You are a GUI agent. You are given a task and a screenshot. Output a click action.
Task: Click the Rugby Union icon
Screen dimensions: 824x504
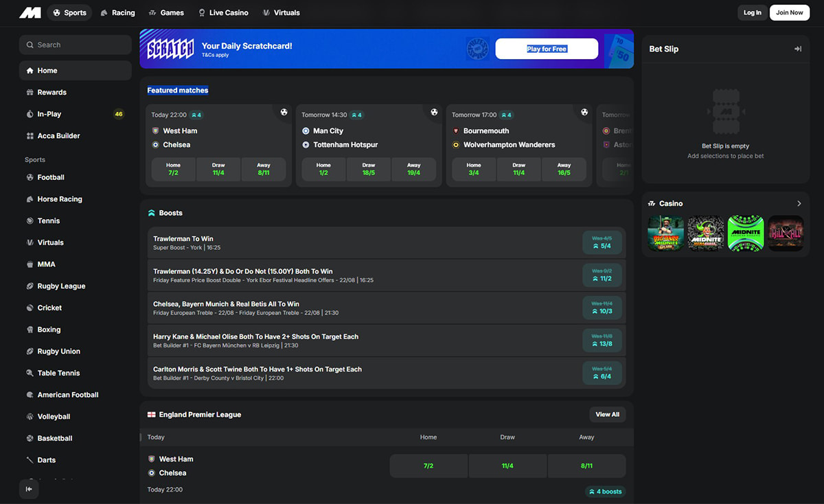click(x=30, y=352)
